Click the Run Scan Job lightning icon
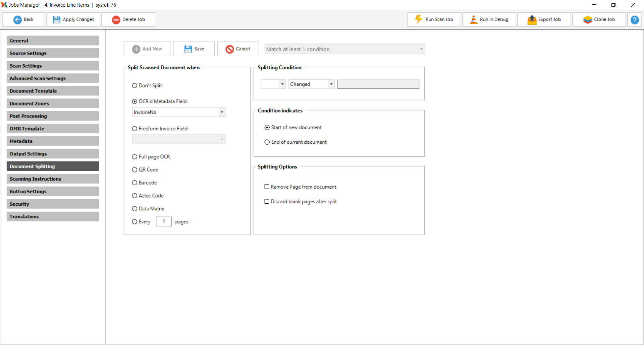Image resolution: width=644 pixels, height=345 pixels. pos(419,19)
